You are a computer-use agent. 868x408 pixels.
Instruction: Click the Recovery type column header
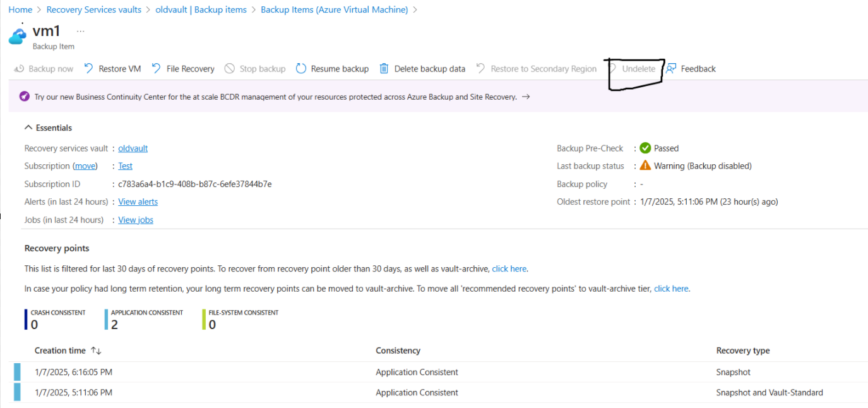(x=743, y=351)
